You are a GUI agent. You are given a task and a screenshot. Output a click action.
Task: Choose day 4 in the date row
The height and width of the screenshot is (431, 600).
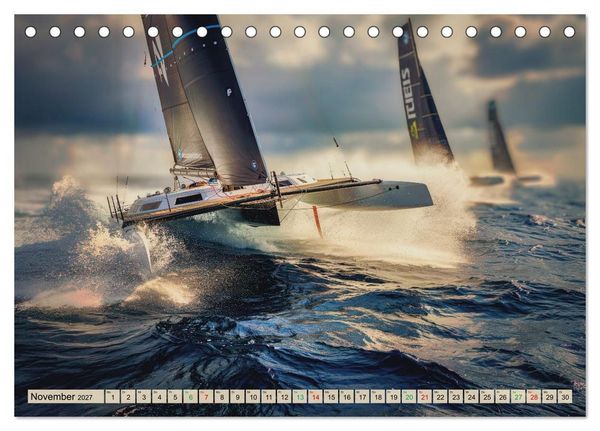point(160,397)
